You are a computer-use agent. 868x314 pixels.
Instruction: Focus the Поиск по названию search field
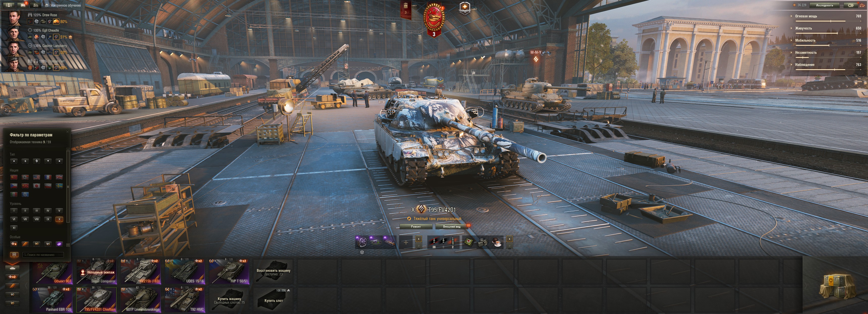tap(43, 255)
